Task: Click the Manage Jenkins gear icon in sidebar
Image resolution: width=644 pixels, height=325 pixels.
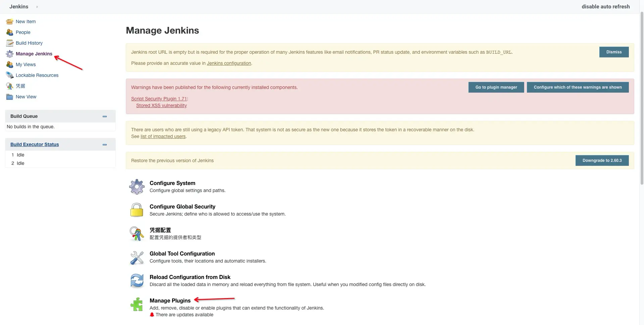Action: [10, 54]
